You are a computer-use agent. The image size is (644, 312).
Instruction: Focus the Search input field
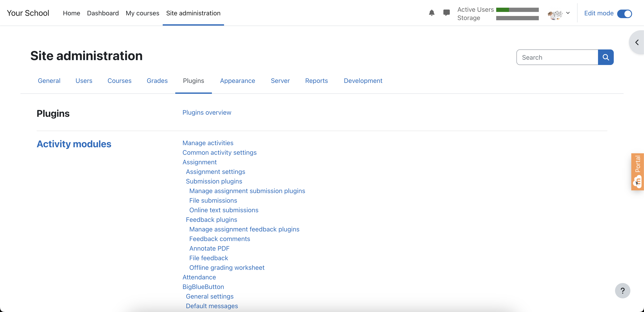pyautogui.click(x=557, y=57)
